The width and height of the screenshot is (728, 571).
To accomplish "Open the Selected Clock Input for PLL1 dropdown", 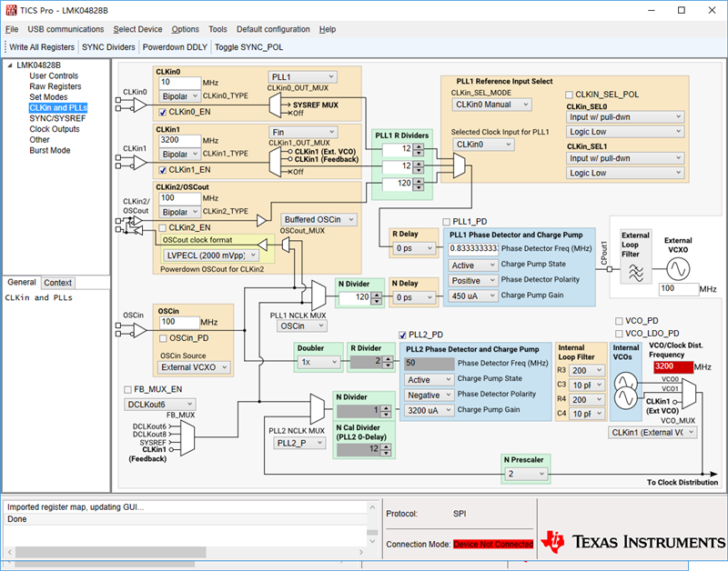I will click(483, 145).
